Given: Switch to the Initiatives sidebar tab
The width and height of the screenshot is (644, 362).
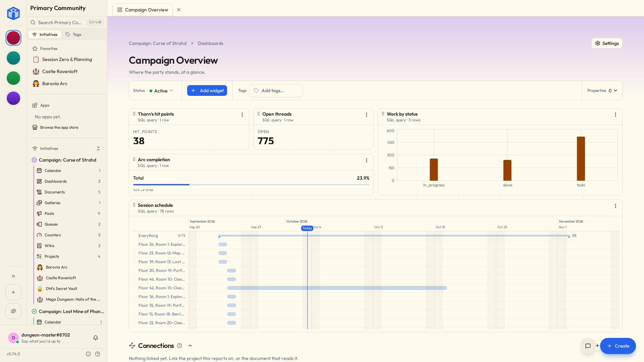Looking at the screenshot, I should coord(45,35).
